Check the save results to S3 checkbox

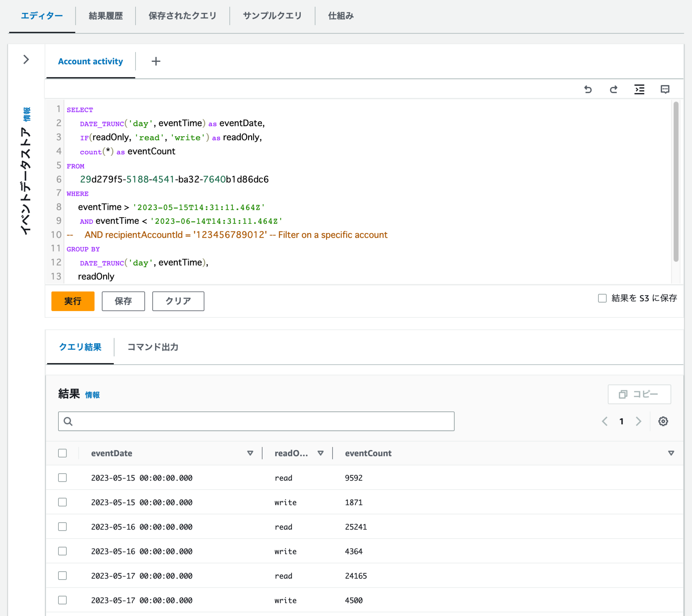pos(602,298)
